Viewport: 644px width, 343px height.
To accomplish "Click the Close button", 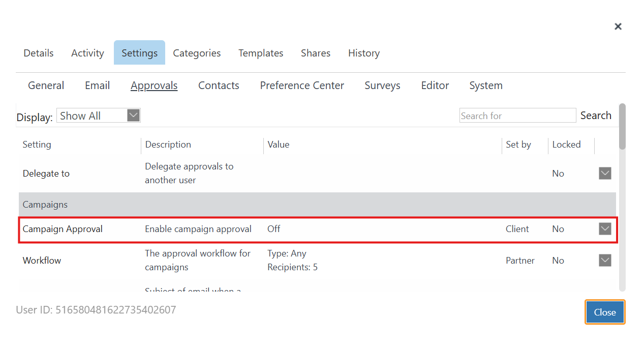I will pyautogui.click(x=605, y=312).
